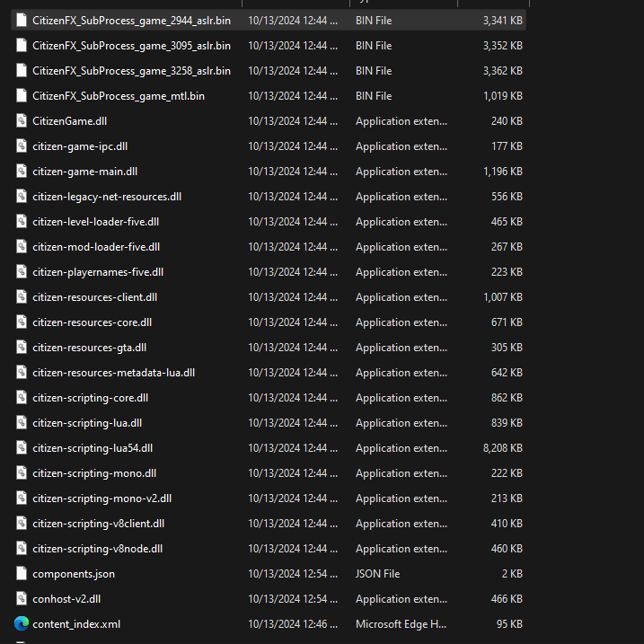Click the DLL icon of citizen-scripting-mono-v2.dll
The width and height of the screenshot is (644, 644).
[22, 498]
